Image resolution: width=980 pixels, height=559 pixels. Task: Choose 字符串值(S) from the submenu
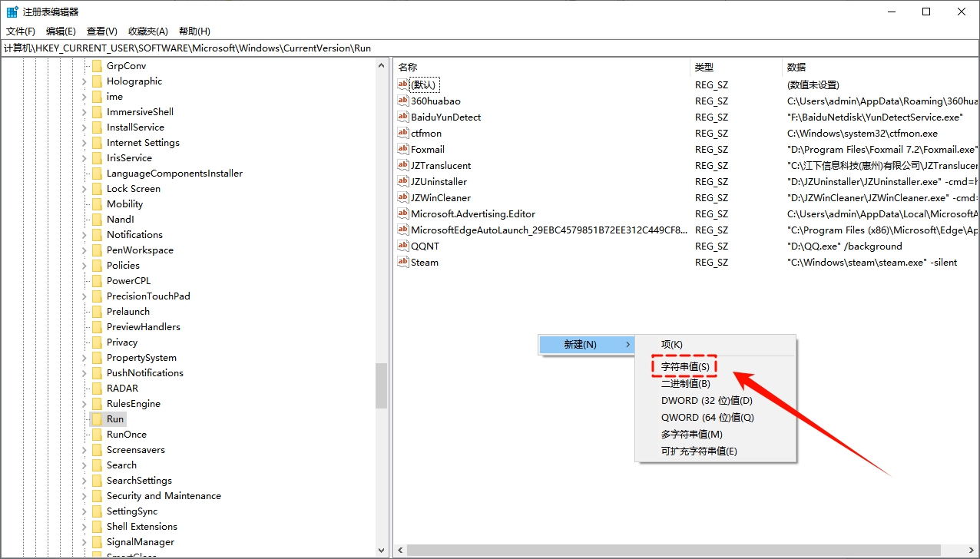pos(685,367)
